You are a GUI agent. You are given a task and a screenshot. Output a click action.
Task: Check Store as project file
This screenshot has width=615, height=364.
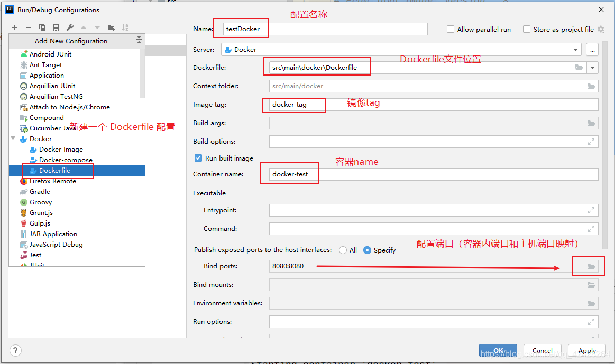click(527, 29)
